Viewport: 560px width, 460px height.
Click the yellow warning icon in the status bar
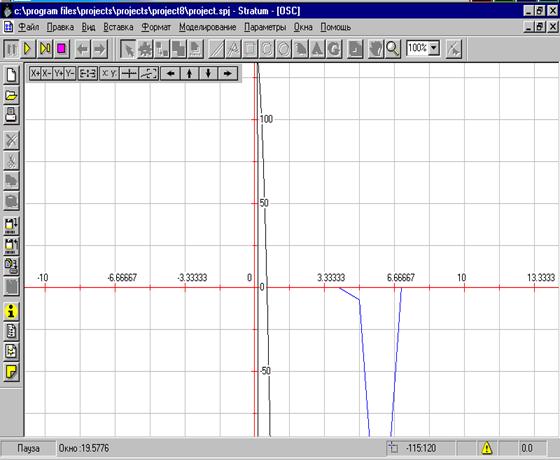click(487, 448)
